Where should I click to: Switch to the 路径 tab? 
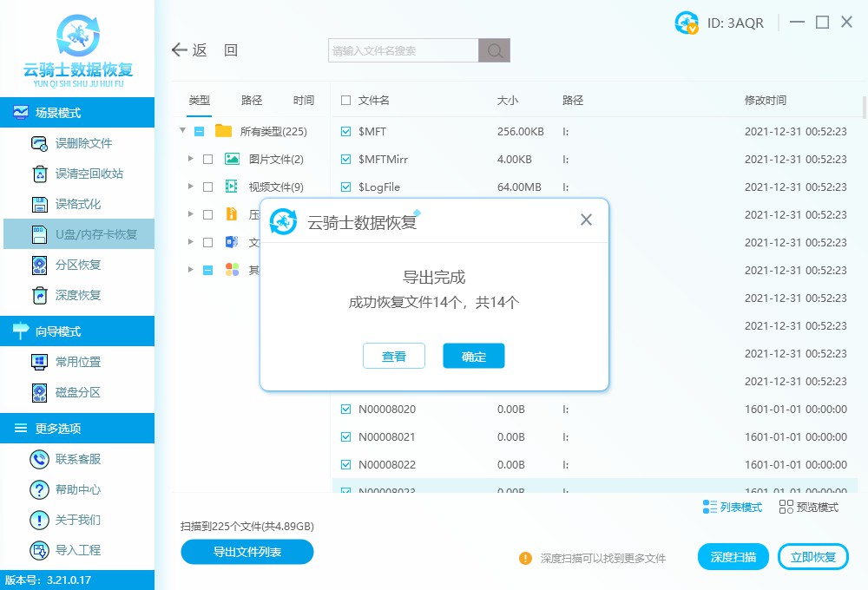pos(251,100)
